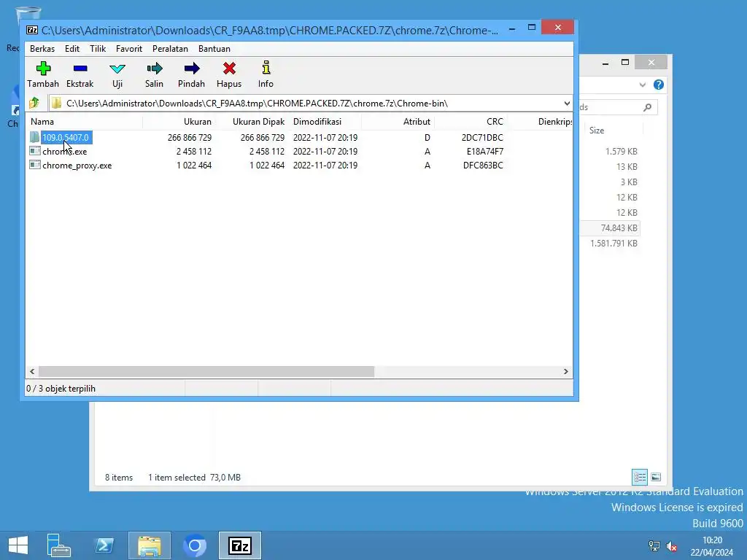Image resolution: width=747 pixels, height=560 pixels.
Task: Click the '0 / 3 objek terpilih' status
Action: pyautogui.click(x=61, y=389)
